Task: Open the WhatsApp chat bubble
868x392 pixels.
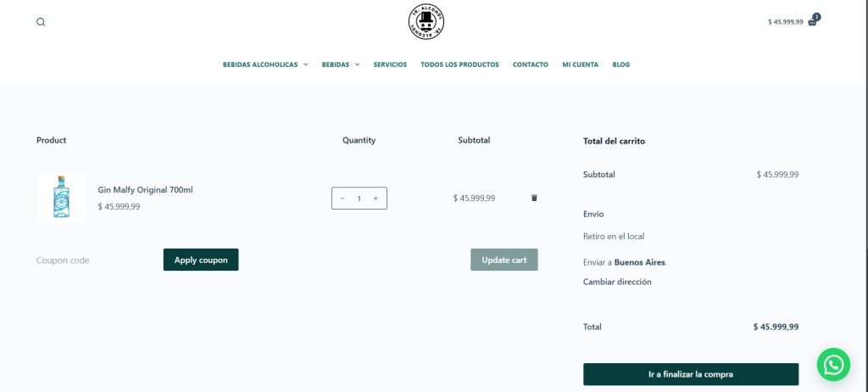Action: pos(833,364)
